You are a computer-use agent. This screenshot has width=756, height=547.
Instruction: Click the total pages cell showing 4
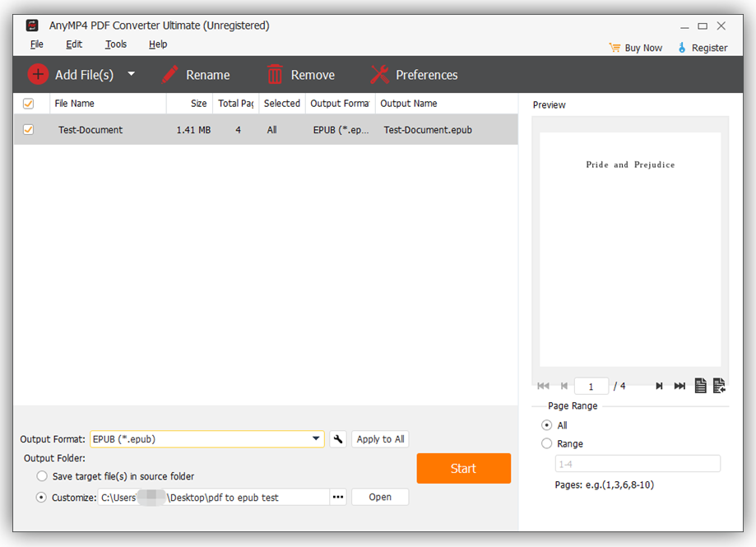[239, 130]
